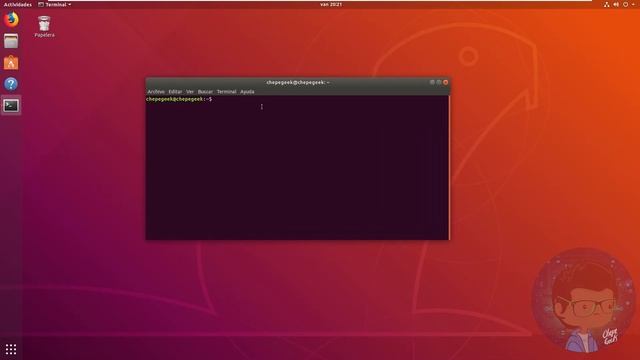Minimize the terminal window

click(432, 82)
